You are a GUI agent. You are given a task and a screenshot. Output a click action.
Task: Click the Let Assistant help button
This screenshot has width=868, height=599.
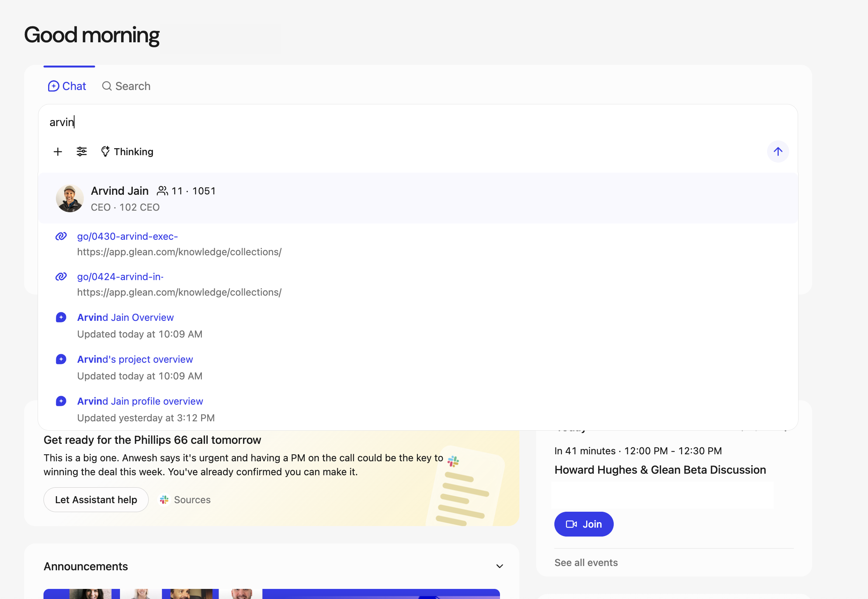(96, 500)
